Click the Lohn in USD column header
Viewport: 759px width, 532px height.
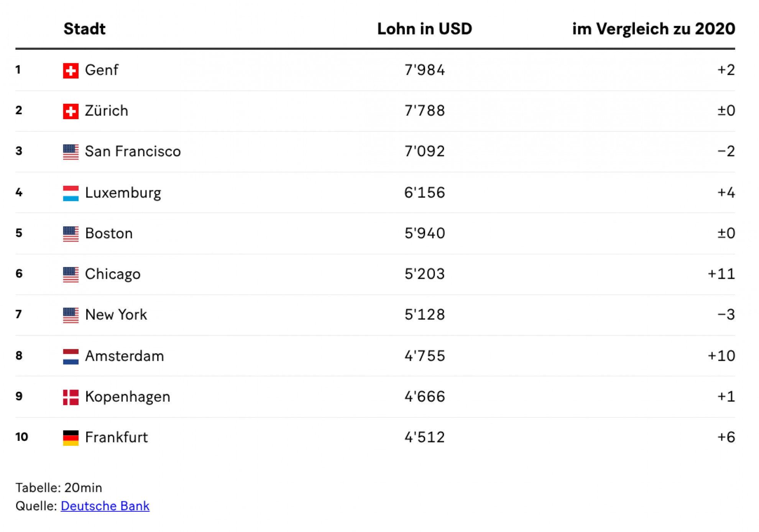[x=424, y=29]
